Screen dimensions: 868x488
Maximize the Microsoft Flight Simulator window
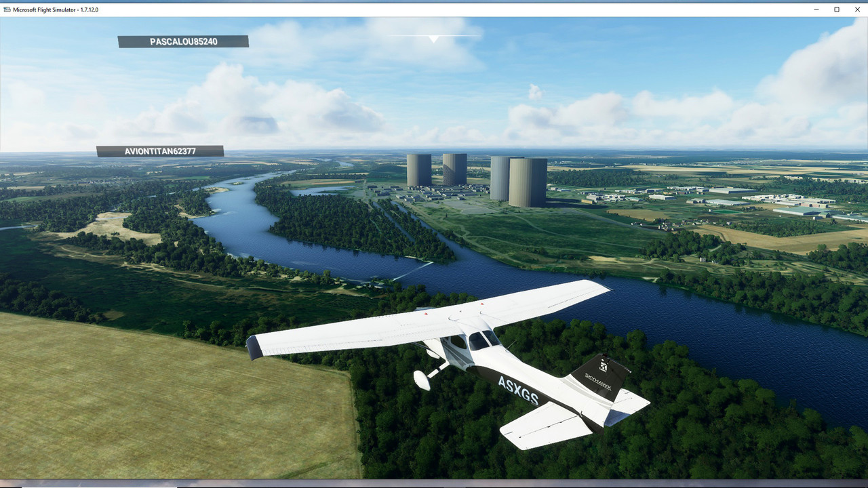click(837, 9)
